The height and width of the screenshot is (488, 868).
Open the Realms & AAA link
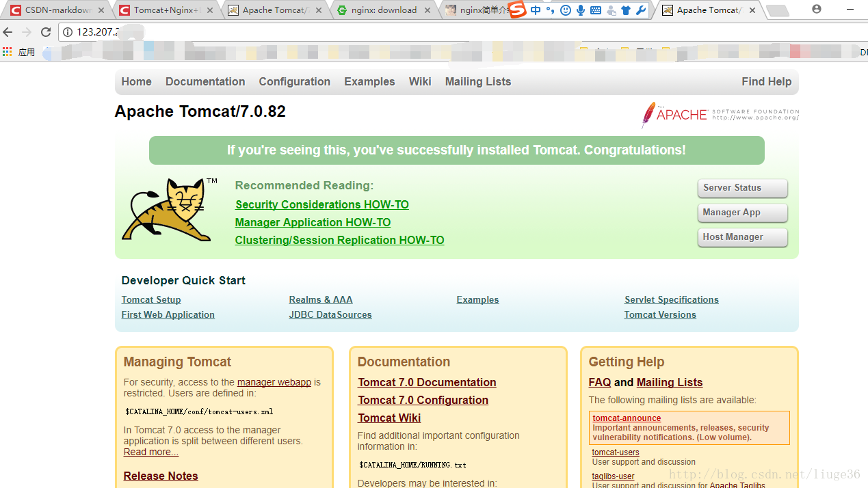321,299
